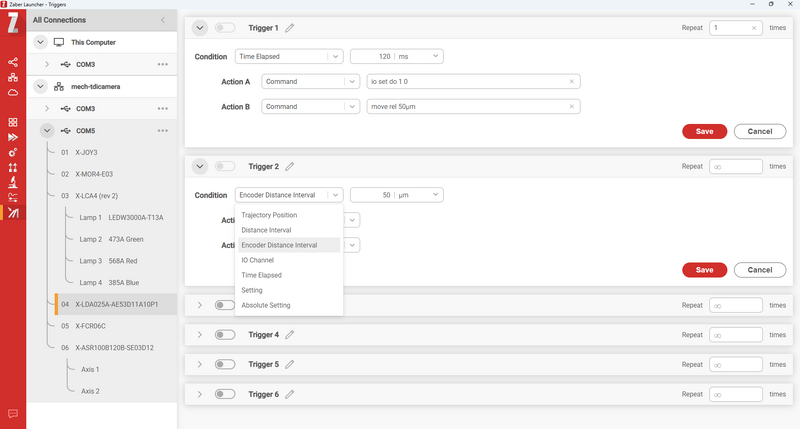Open the cloud sidebar icon

tap(13, 92)
